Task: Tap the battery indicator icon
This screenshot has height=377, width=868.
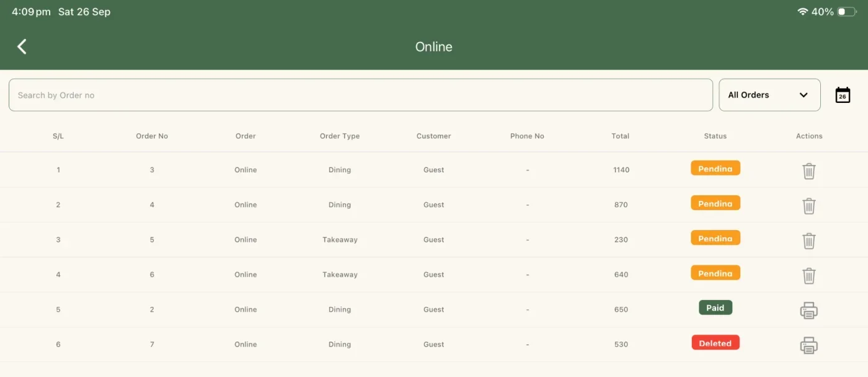Action: click(847, 12)
